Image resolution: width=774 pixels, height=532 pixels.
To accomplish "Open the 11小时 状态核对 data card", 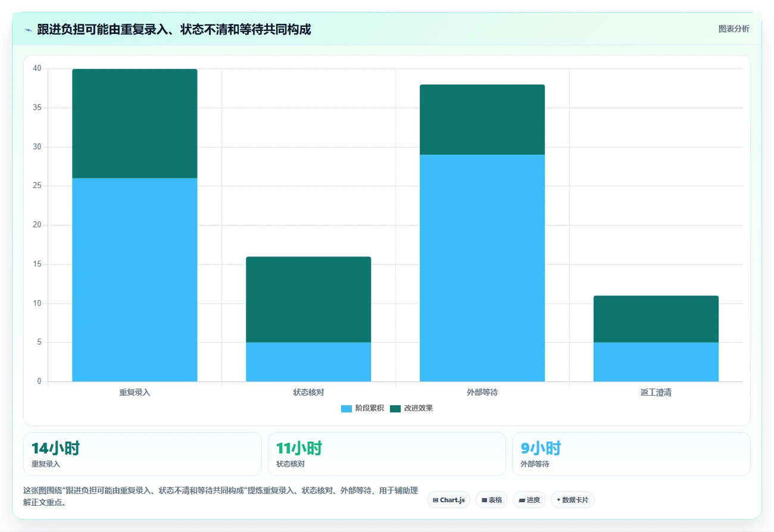I will pyautogui.click(x=387, y=454).
